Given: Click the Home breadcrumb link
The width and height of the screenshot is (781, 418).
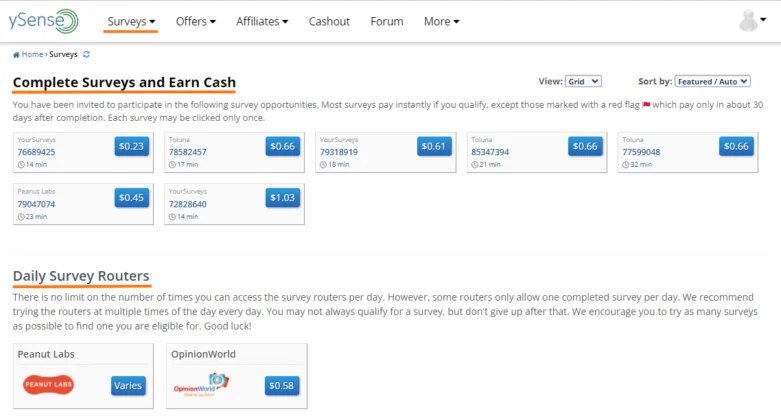Looking at the screenshot, I should [28, 55].
